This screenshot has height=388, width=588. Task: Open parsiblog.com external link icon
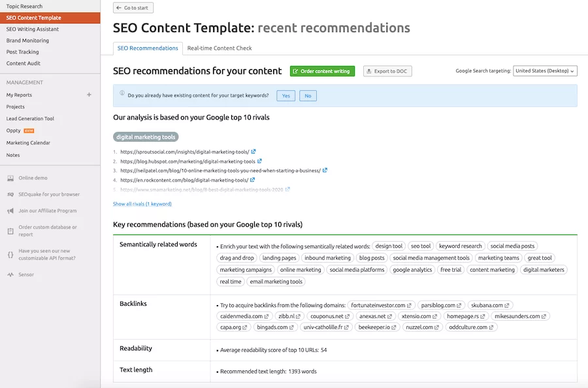(459, 306)
